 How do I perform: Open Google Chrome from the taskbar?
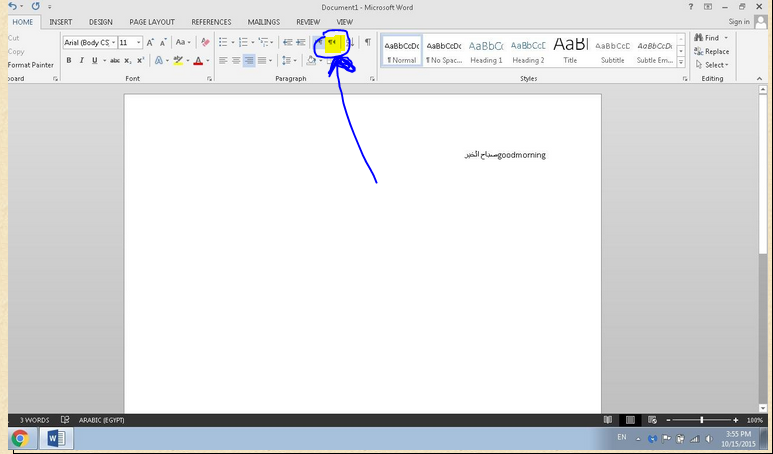pos(20,438)
